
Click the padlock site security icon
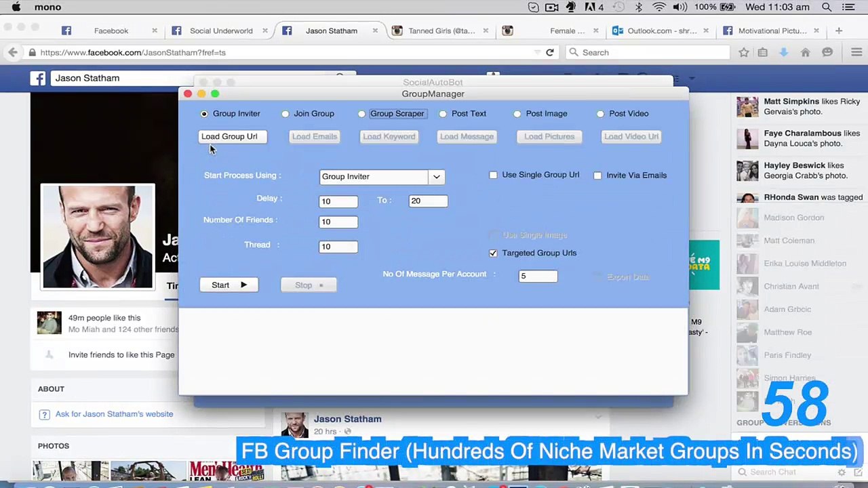pos(32,52)
